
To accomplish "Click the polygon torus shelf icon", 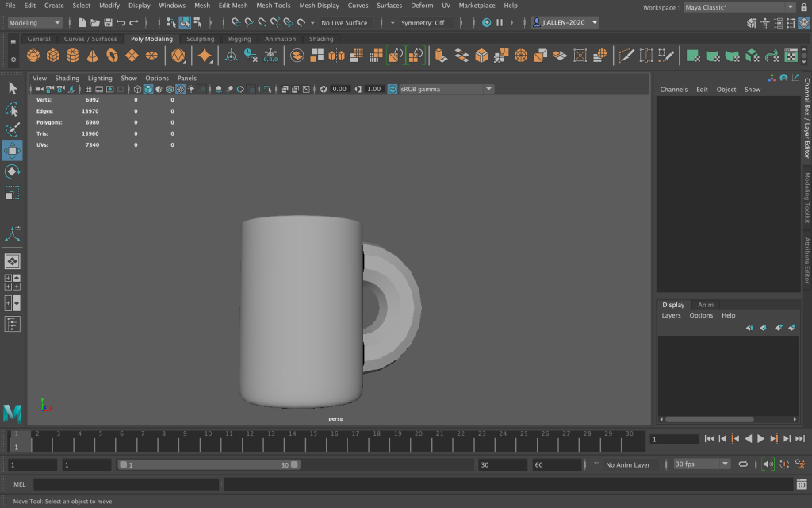I will click(113, 56).
